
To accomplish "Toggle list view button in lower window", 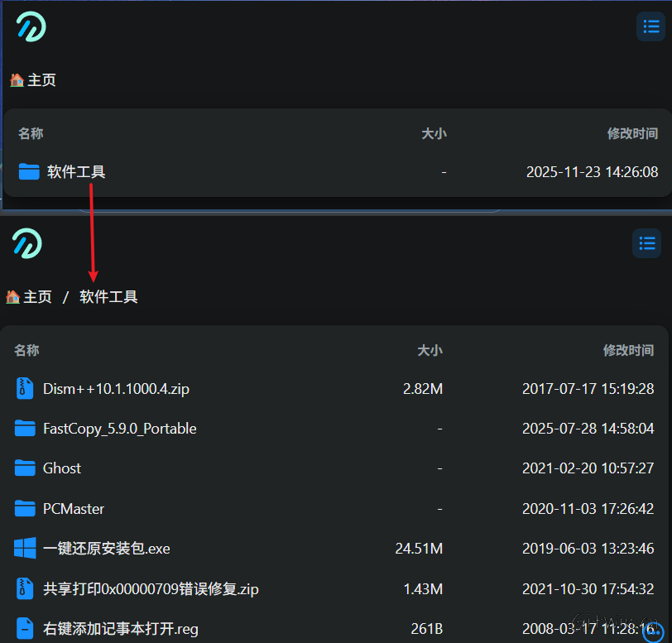I will click(x=646, y=243).
